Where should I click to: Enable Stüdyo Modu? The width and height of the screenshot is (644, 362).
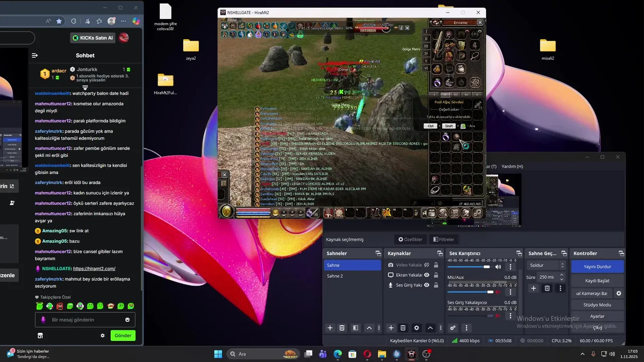(597, 305)
